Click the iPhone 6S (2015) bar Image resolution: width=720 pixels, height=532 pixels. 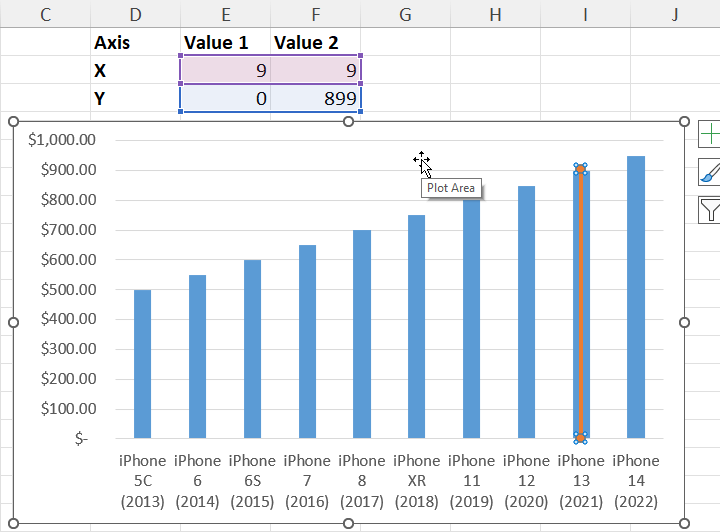click(x=252, y=349)
